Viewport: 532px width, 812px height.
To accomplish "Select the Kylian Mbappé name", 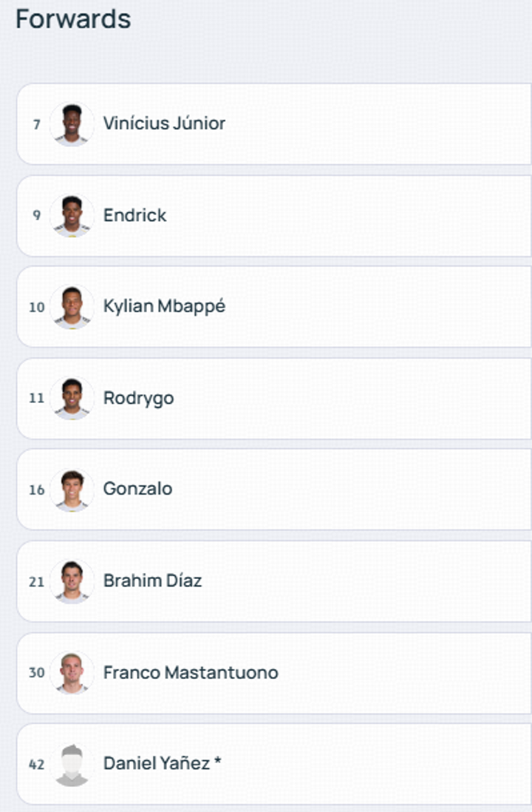I will [164, 306].
